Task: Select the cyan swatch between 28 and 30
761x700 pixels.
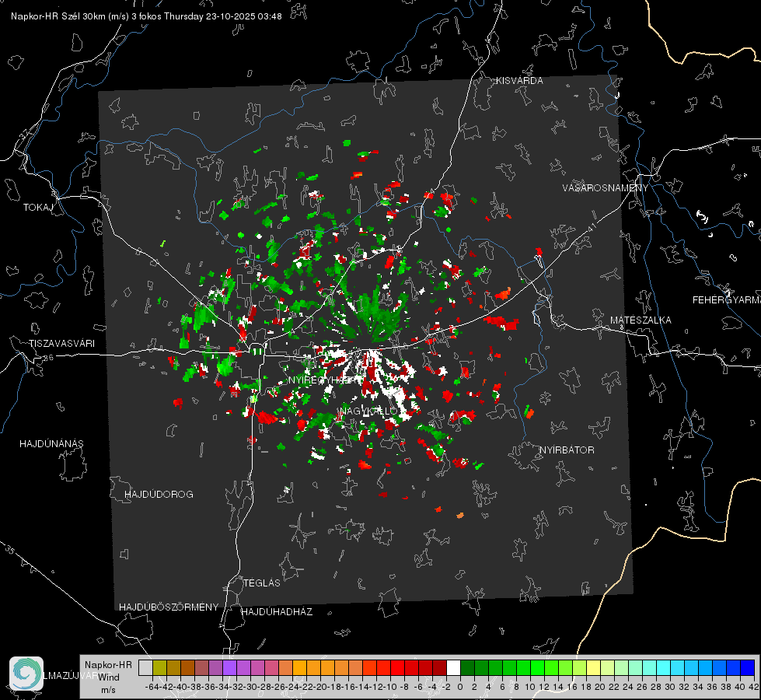Action: tap(663, 667)
